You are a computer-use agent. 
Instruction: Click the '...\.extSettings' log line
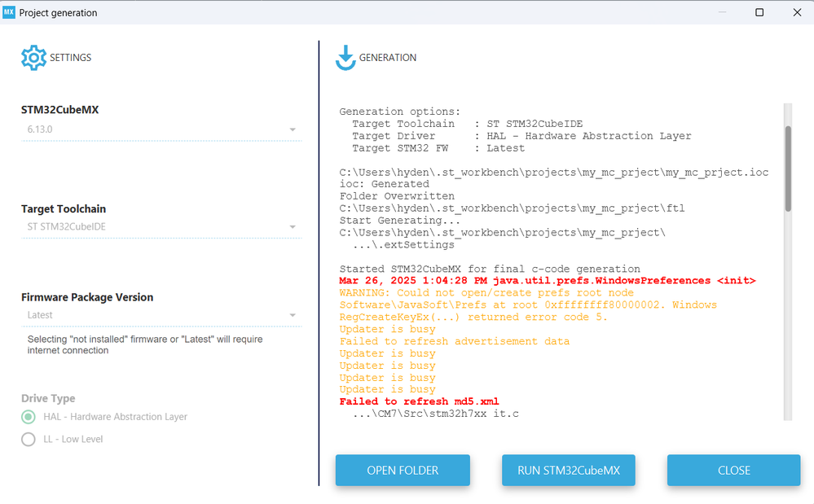pyautogui.click(x=403, y=245)
